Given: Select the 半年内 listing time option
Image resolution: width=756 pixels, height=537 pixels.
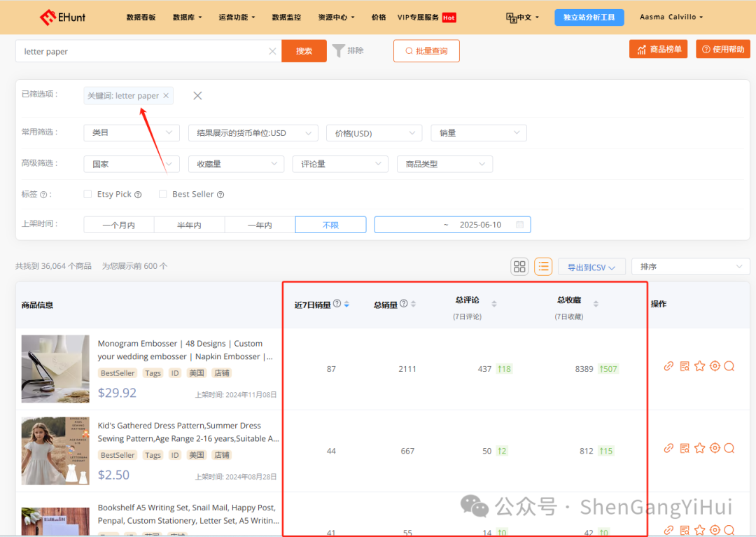Looking at the screenshot, I should [189, 225].
